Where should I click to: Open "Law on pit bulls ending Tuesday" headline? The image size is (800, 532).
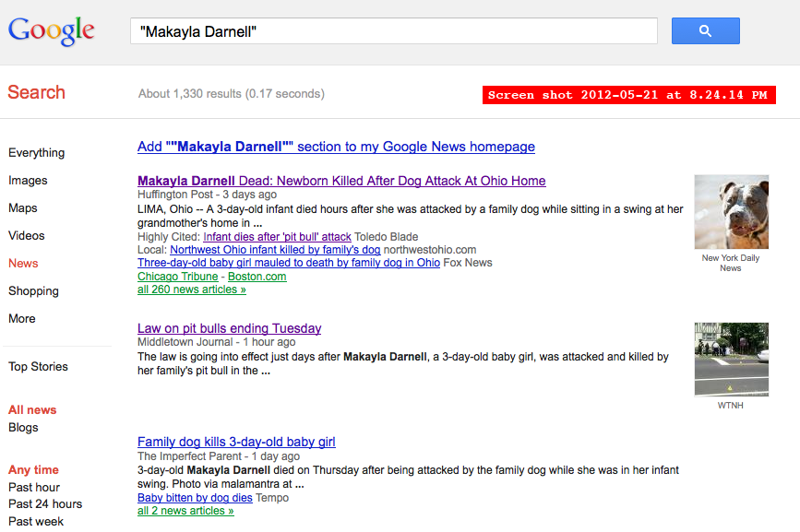230,328
